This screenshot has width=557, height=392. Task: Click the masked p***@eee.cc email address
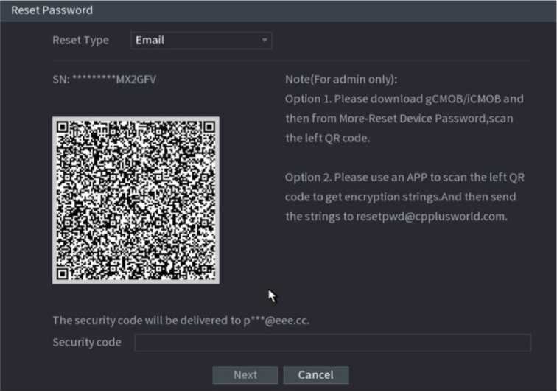pyautogui.click(x=276, y=321)
